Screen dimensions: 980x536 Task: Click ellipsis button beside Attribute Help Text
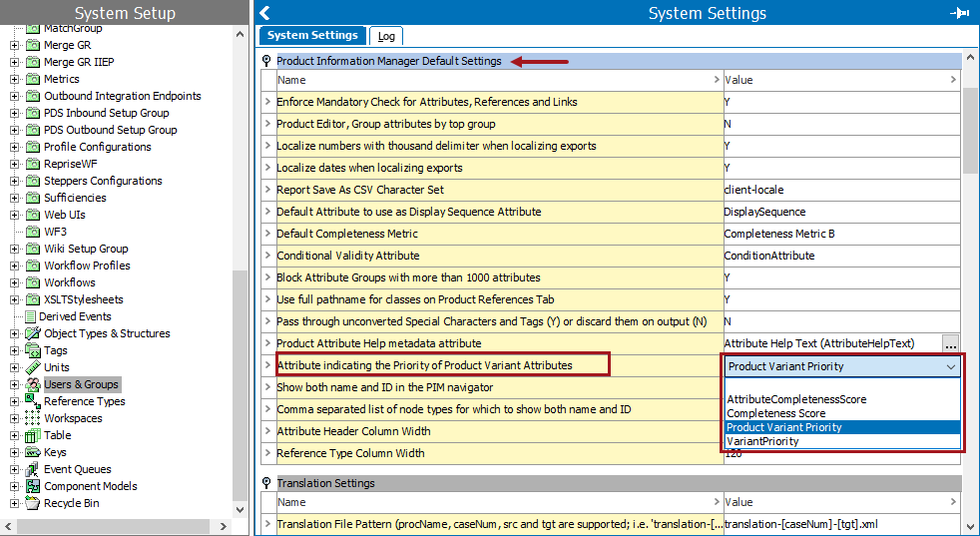click(x=950, y=343)
